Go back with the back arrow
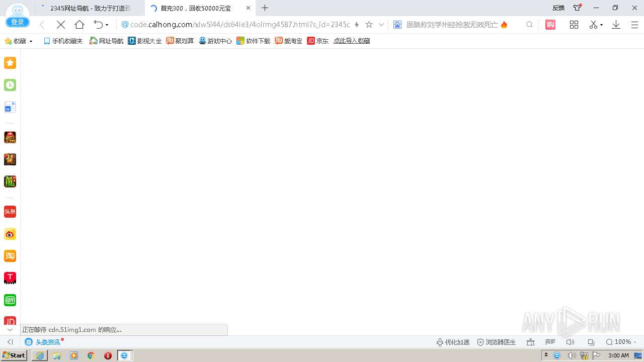644x362 pixels. click(x=42, y=25)
